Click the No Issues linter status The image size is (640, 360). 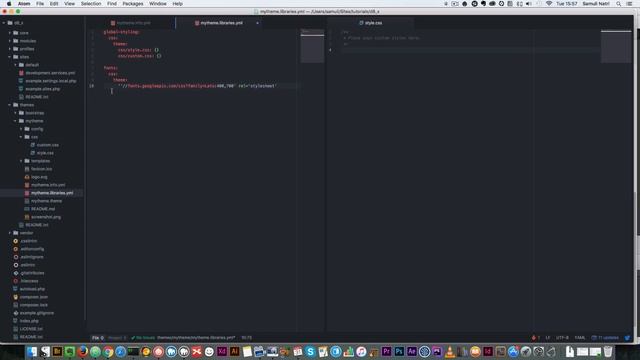click(x=143, y=338)
